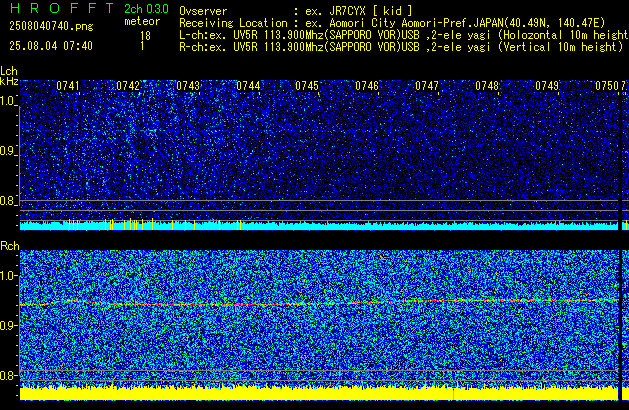Click the file name 2508040740.png
This screenshot has height=410, width=629.
pos(51,26)
